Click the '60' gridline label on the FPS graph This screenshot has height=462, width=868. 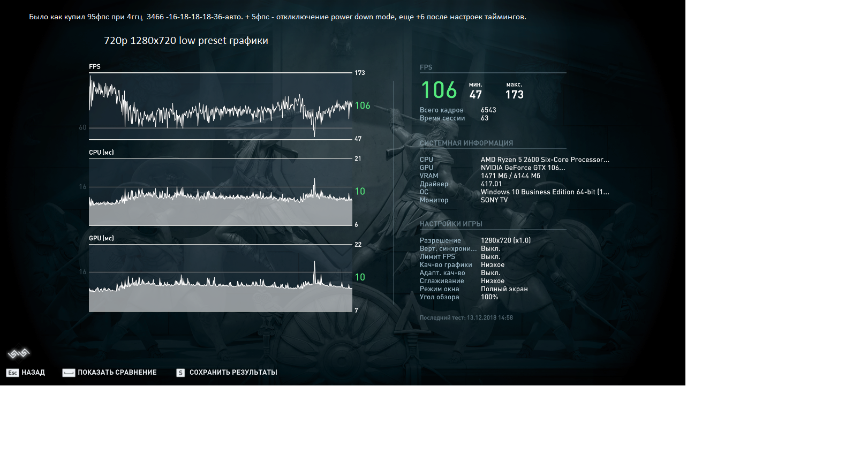point(82,127)
